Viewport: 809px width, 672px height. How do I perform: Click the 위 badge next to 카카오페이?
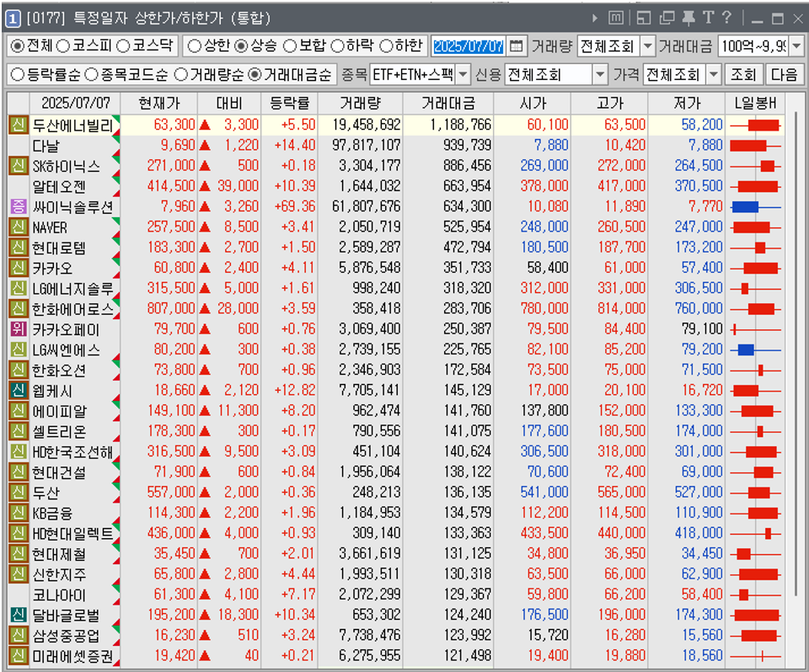[x=19, y=329]
